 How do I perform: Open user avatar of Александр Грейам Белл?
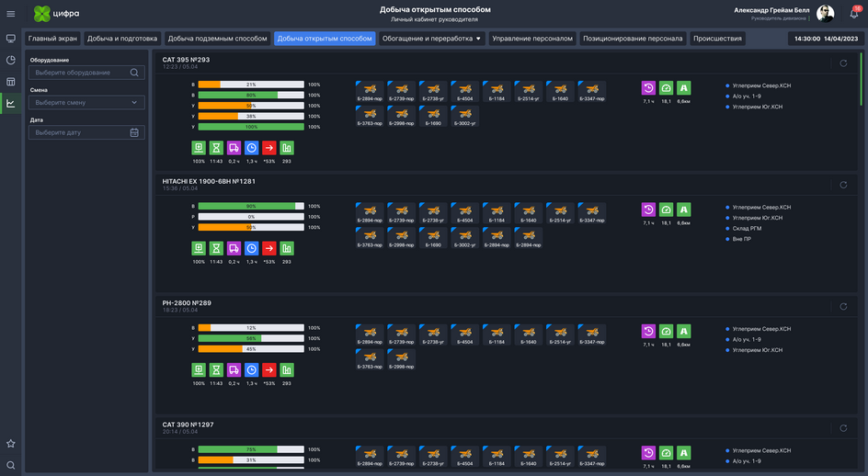click(826, 14)
